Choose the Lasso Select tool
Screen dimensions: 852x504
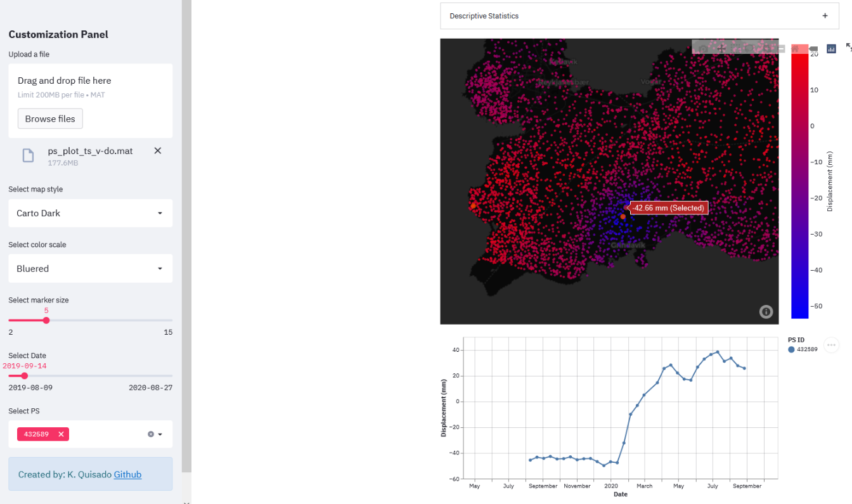click(751, 48)
